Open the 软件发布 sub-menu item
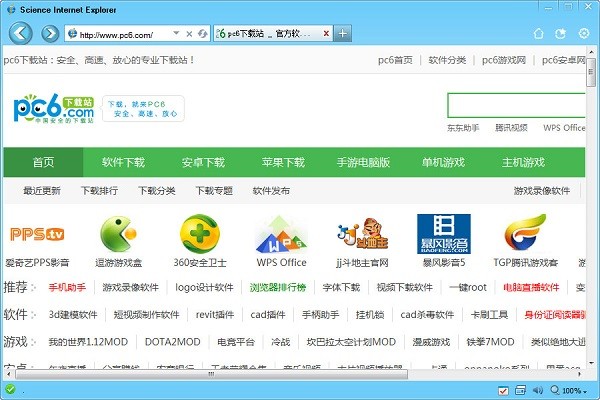The image size is (600, 400). tap(271, 191)
